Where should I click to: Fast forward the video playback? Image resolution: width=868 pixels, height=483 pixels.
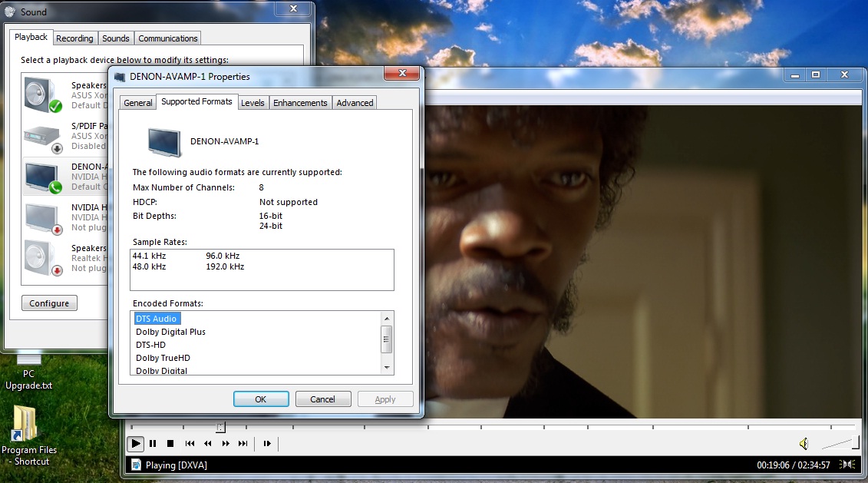226,444
